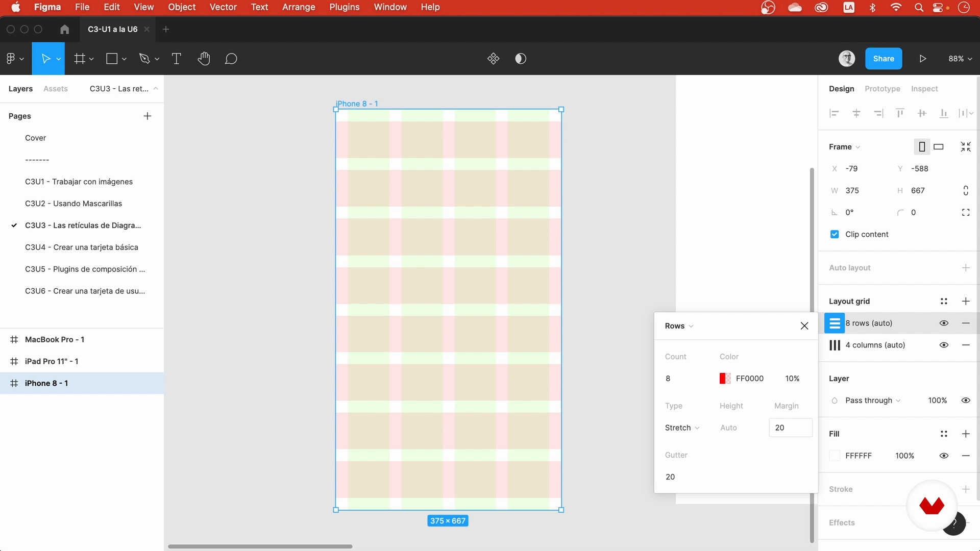Hide the 4 columns layout grid
Viewport: 980px width, 551px height.
point(944,345)
